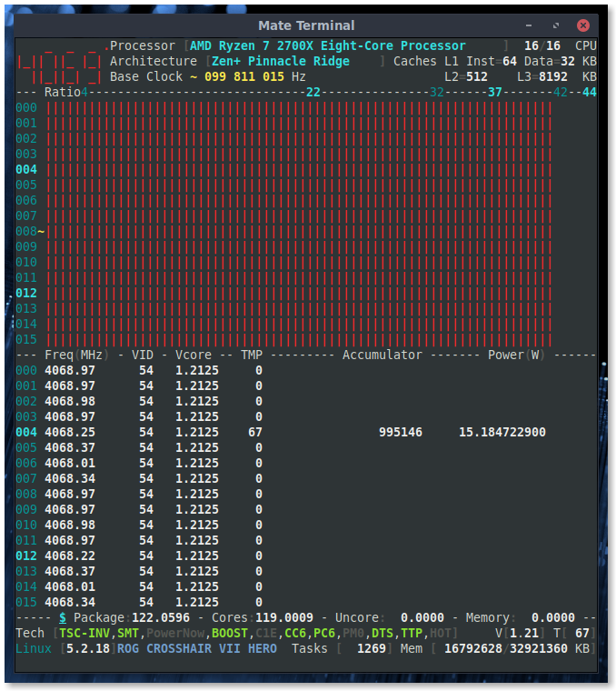Viewport: 616px width, 691px height.
Task: Click Cores power value 119.0009
Action: pyautogui.click(x=284, y=618)
